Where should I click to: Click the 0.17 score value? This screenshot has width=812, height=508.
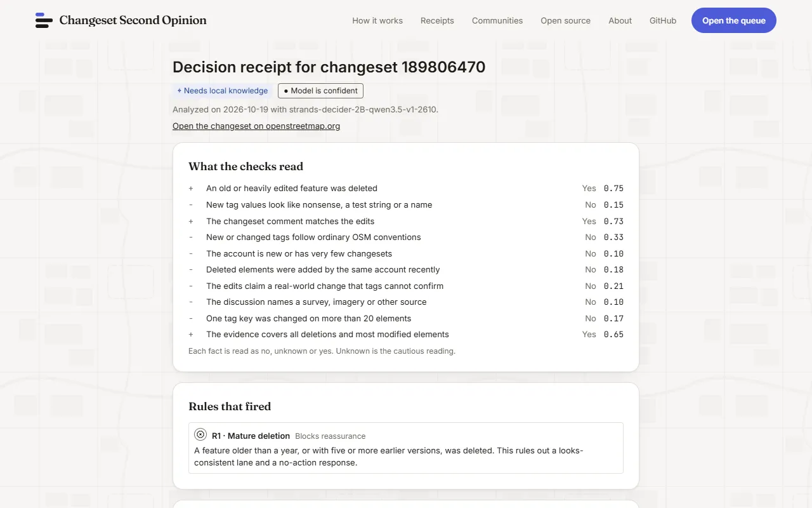click(613, 318)
